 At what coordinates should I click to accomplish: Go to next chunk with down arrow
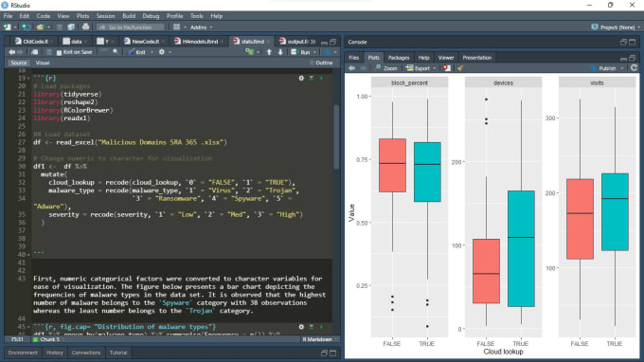(280, 52)
